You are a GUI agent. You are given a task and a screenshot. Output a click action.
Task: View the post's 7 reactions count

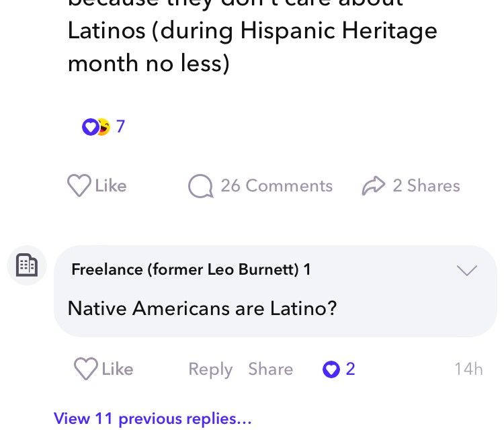click(x=120, y=126)
